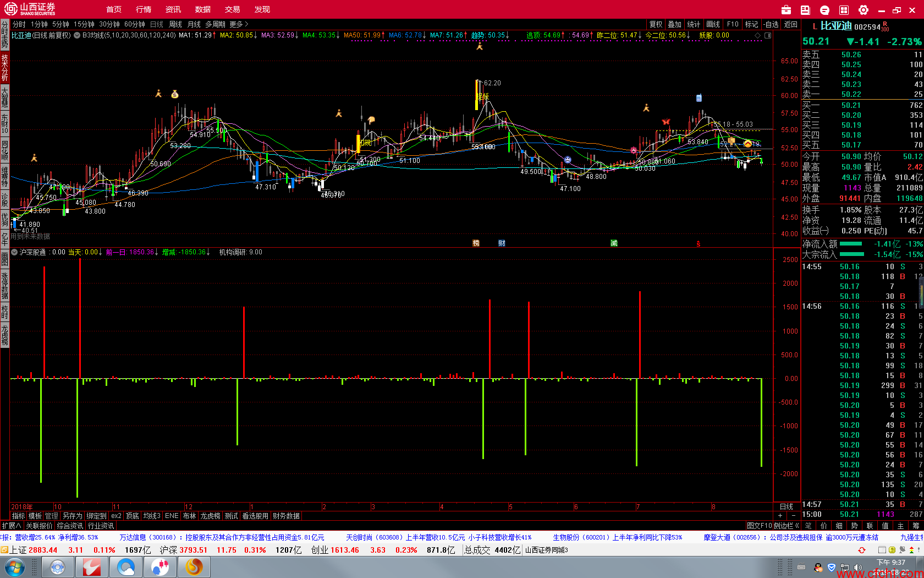924x578 pixels.
Task: Collapse the 扩展 panel at the bottom
Action: click(x=11, y=526)
